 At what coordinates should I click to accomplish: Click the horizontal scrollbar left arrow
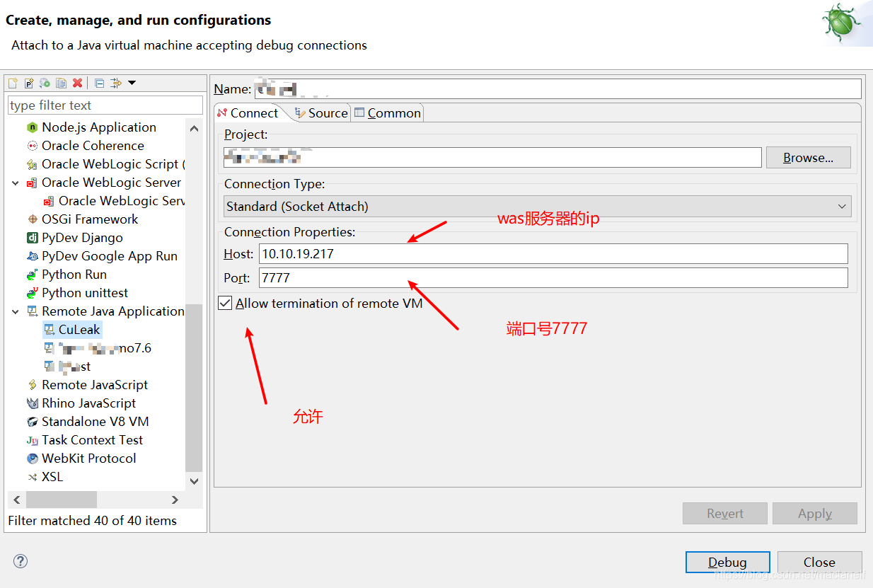(17, 500)
